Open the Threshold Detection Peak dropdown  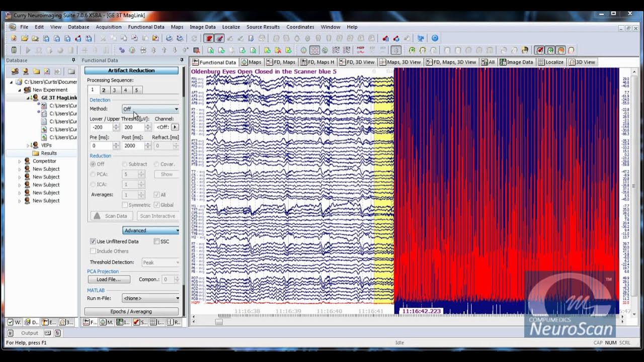point(160,262)
